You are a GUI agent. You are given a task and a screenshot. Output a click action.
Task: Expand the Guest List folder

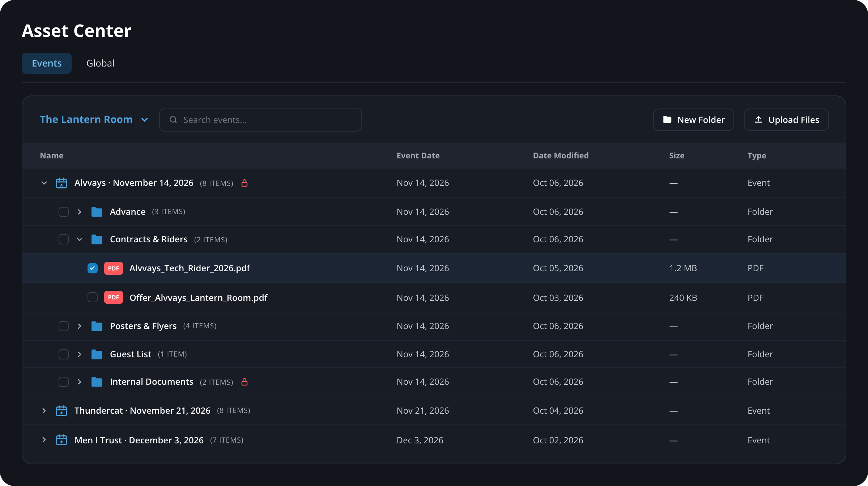80,354
